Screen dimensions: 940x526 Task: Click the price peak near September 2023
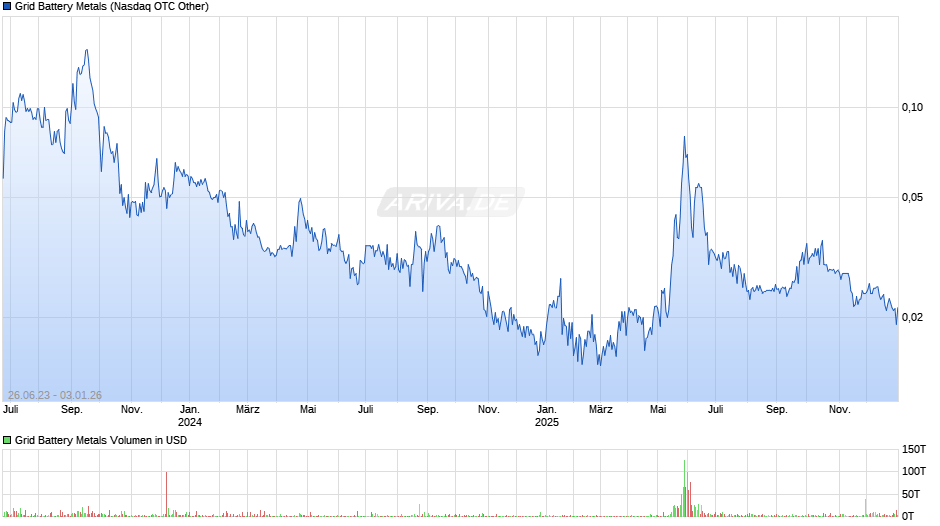tap(86, 50)
